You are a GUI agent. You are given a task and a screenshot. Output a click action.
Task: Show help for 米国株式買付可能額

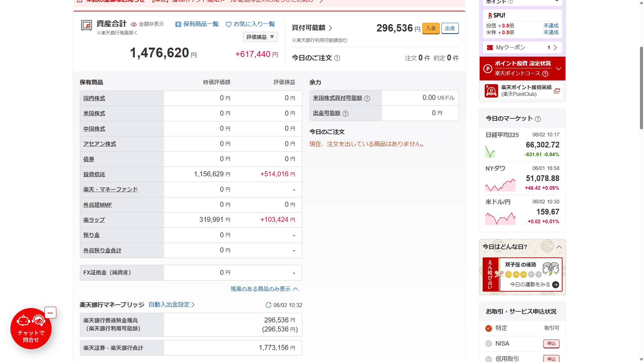[x=367, y=99]
